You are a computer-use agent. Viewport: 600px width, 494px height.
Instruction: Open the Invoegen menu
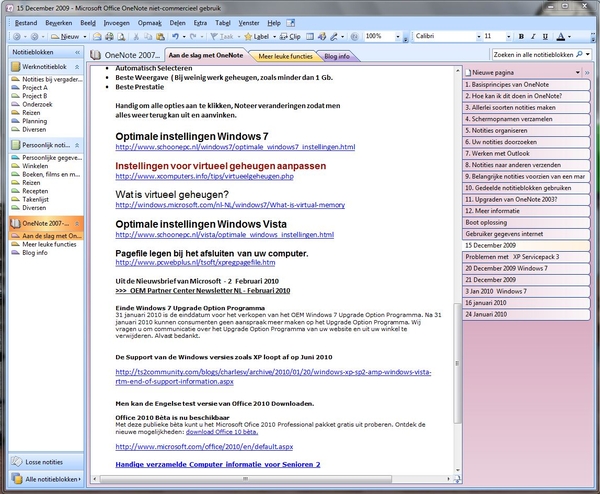[x=116, y=23]
